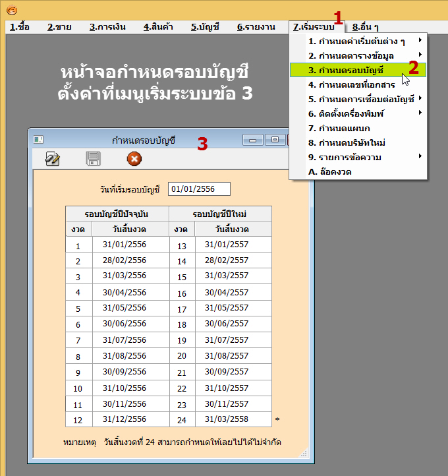448x476 pixels.
Task: Click period 21 end date 30/09/2557
Action: 233,372
